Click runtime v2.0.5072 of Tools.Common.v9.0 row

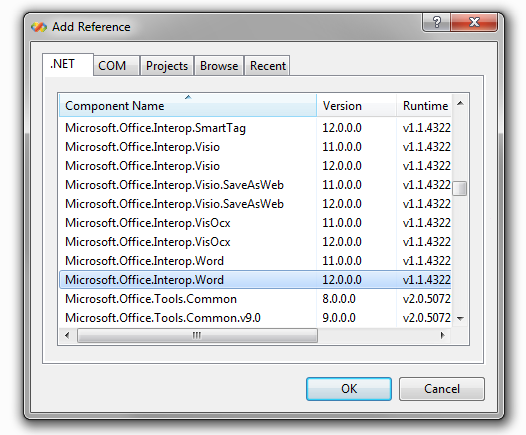pos(426,318)
